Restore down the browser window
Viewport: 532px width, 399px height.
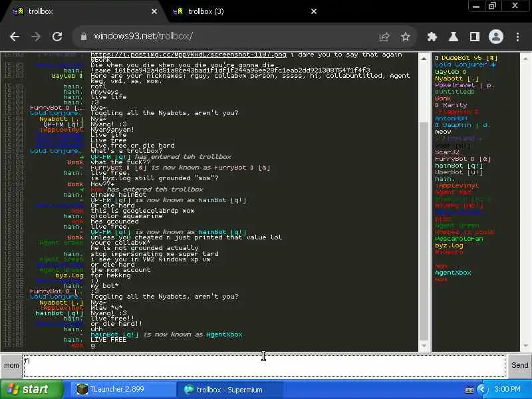click(x=492, y=6)
